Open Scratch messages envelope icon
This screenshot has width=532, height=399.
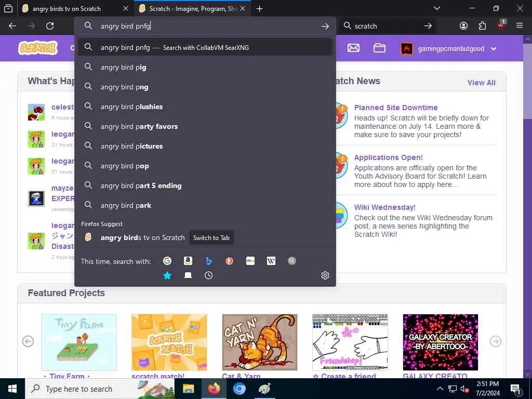(x=353, y=48)
